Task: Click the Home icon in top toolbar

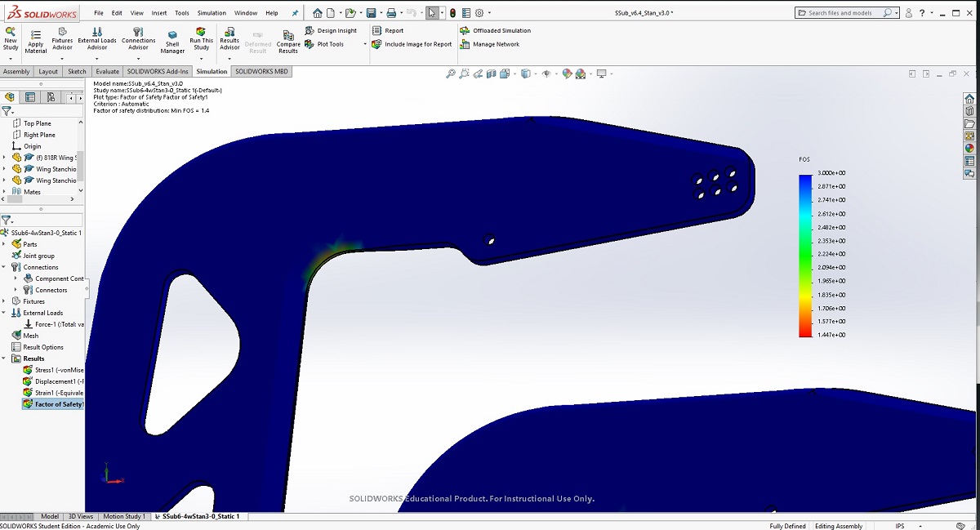Action: point(318,13)
